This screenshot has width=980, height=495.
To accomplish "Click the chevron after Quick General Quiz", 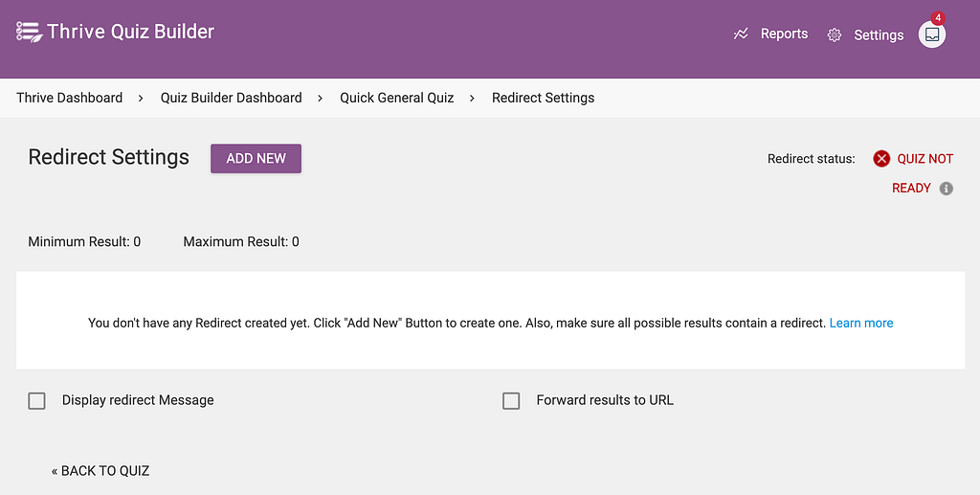I will click(472, 98).
